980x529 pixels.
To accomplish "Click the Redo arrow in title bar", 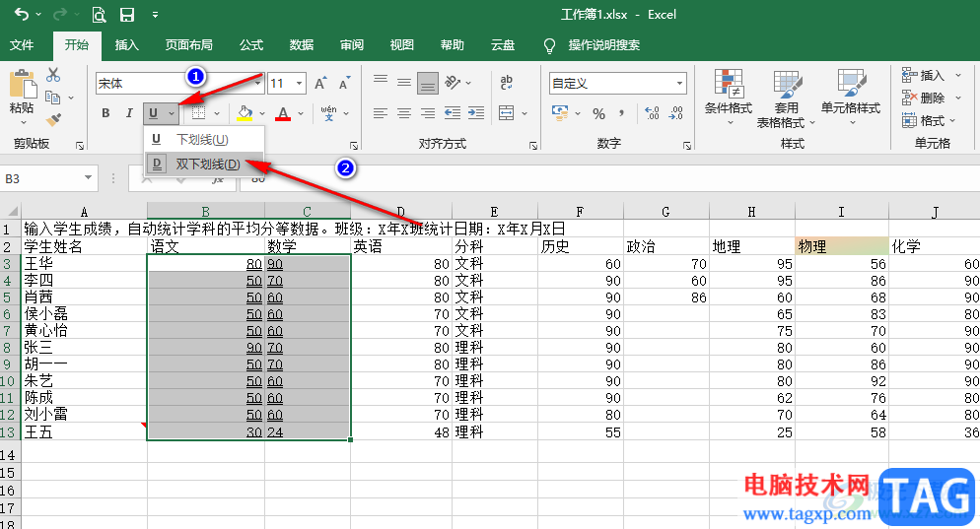I will (x=60, y=14).
